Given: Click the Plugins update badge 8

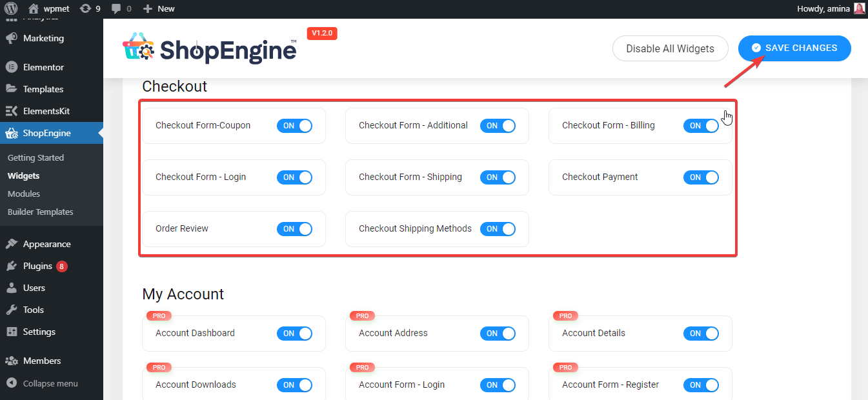Looking at the screenshot, I should point(62,266).
